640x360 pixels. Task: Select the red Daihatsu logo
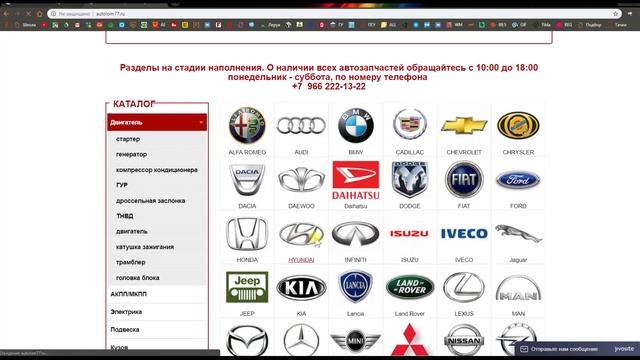[x=356, y=180]
